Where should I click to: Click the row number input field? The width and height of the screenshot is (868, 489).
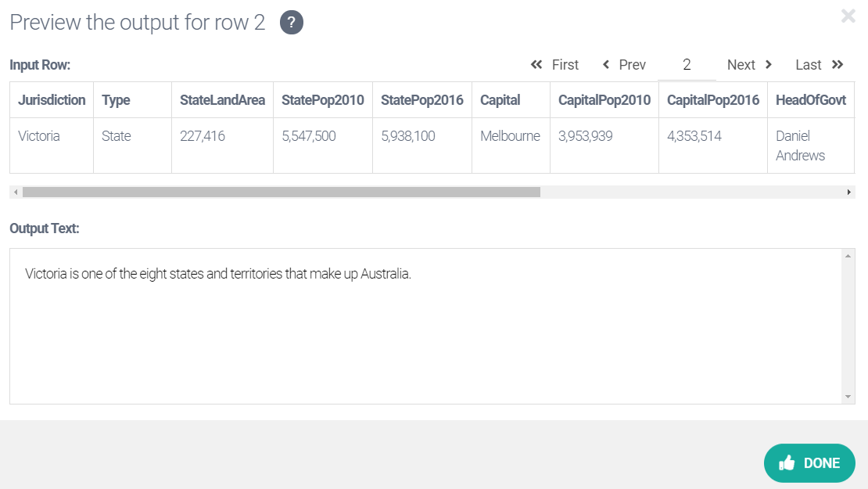[687, 65]
